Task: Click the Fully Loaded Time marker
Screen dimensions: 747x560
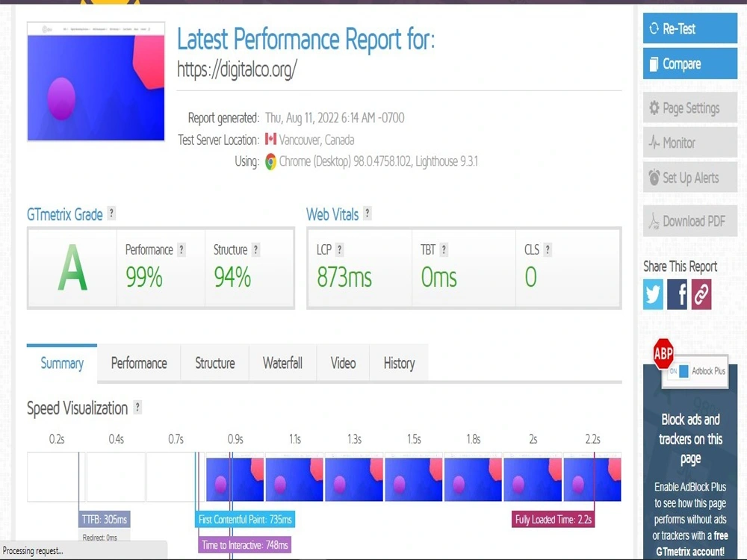Action: coord(553,519)
